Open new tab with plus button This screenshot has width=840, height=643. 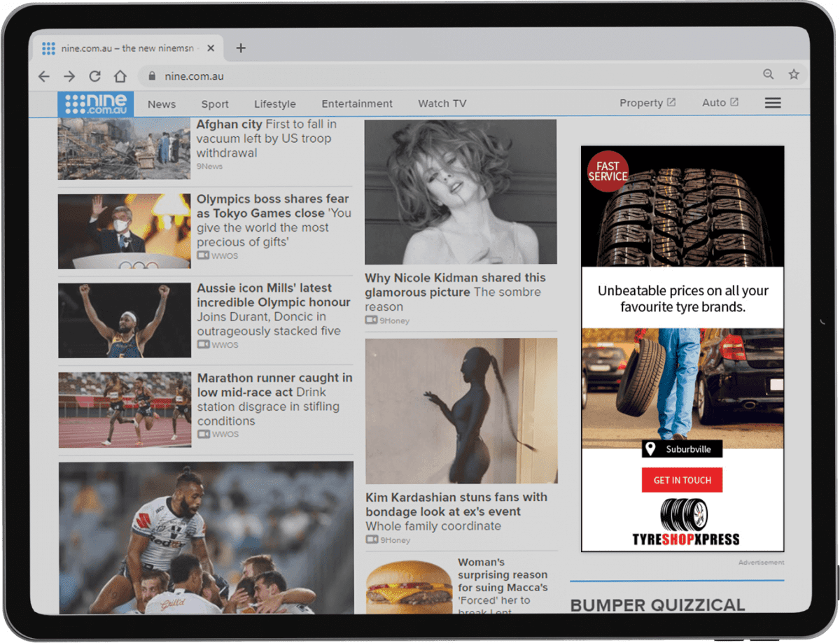point(241,48)
